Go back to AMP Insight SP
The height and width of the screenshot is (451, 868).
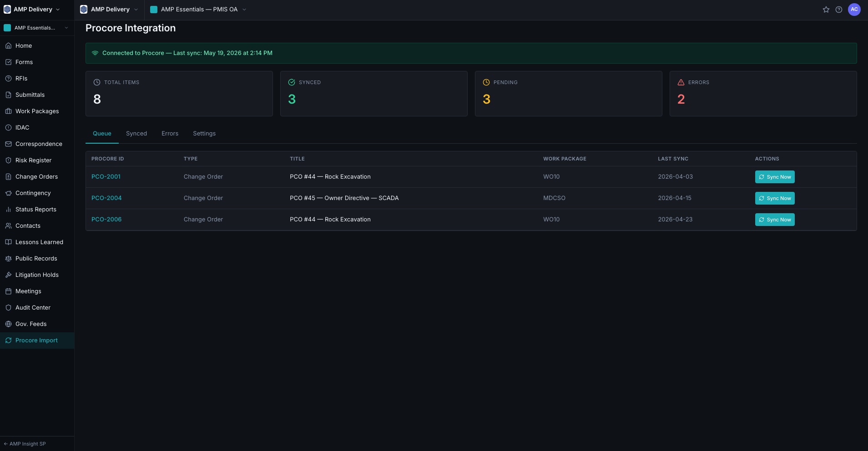pos(25,444)
